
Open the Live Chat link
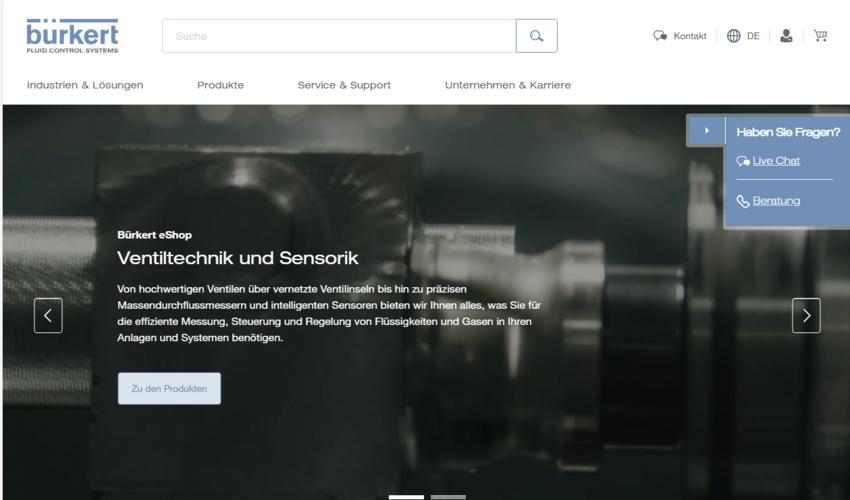[x=776, y=161]
